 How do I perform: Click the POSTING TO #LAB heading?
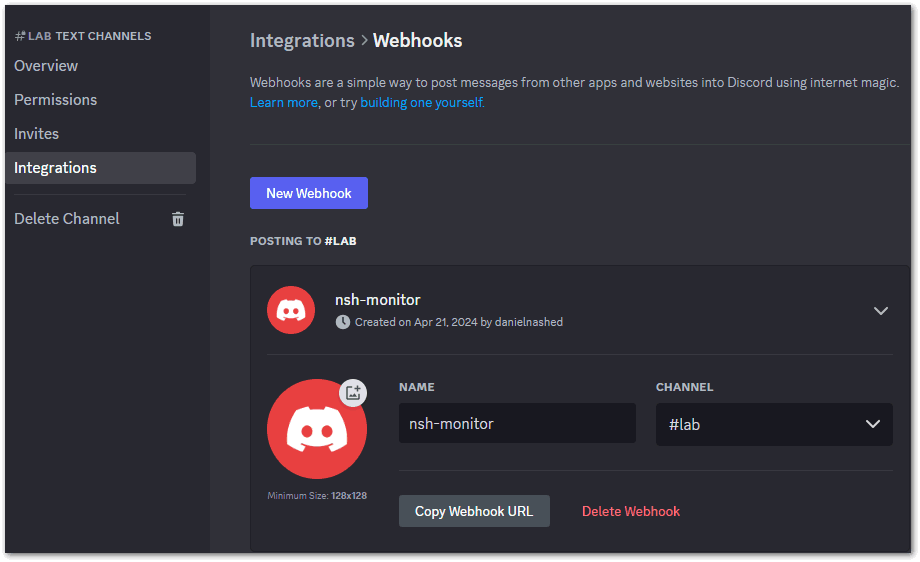tap(303, 241)
